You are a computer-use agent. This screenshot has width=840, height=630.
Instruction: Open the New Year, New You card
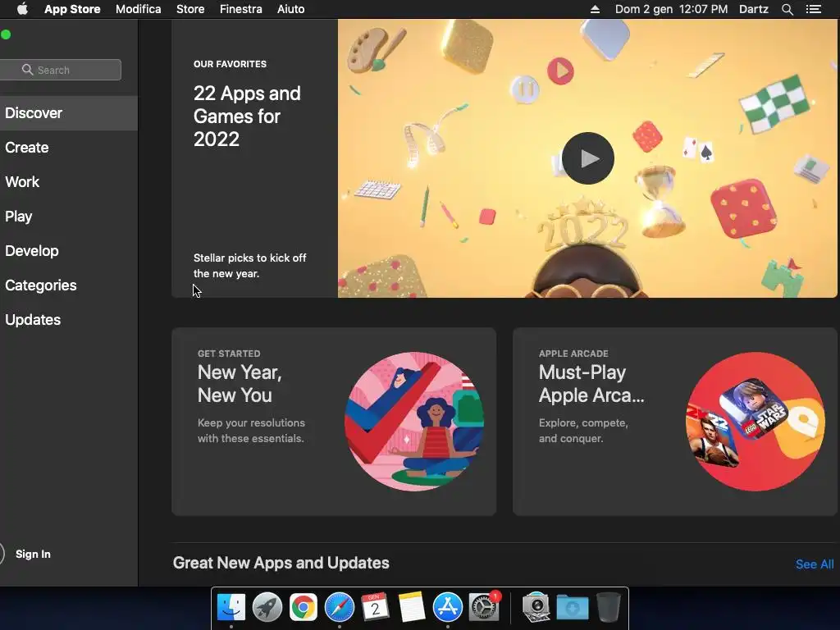pos(334,422)
